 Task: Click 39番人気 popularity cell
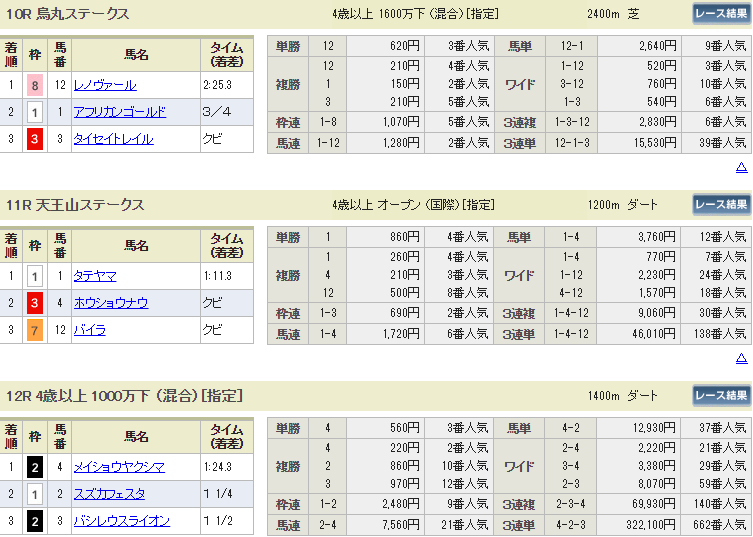722,143
